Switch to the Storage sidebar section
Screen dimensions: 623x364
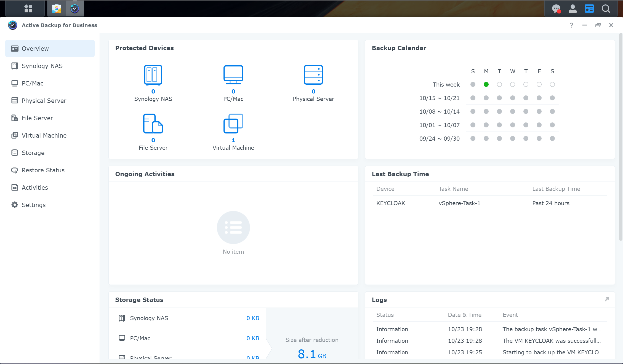pos(33,153)
